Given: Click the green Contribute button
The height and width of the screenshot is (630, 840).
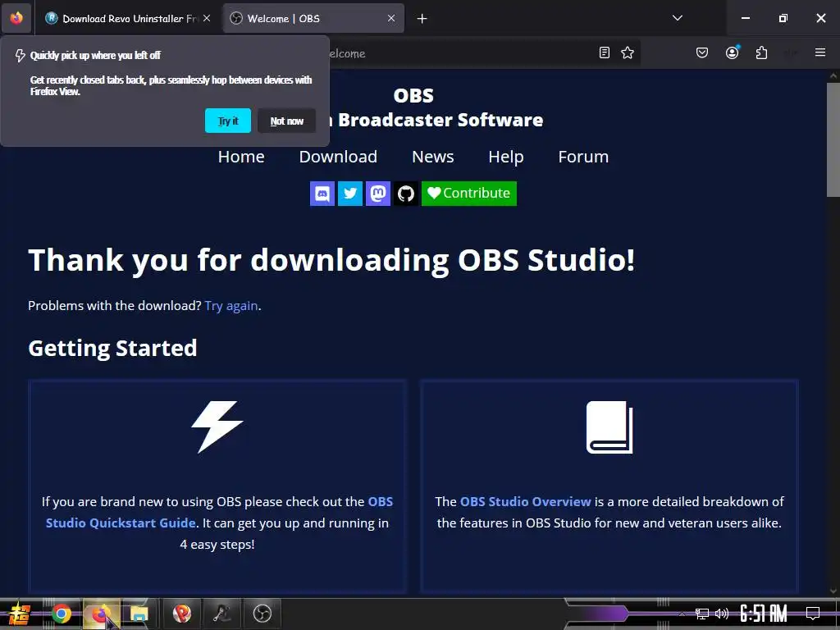Looking at the screenshot, I should coord(468,194).
